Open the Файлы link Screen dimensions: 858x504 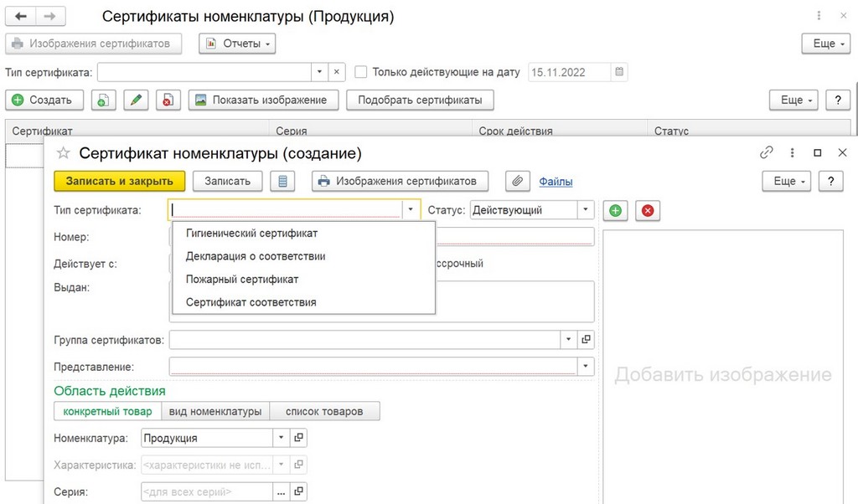tap(556, 182)
